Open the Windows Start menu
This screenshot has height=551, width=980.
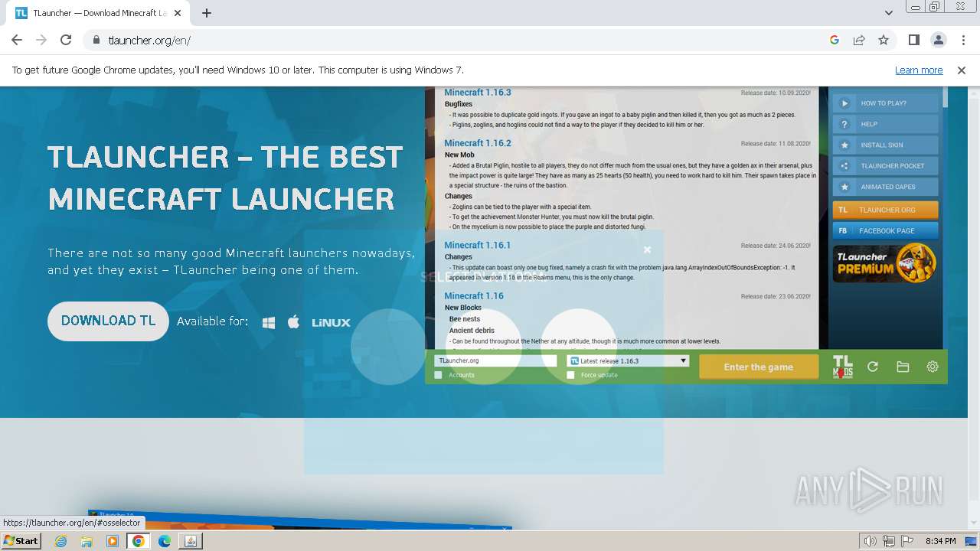(21, 541)
